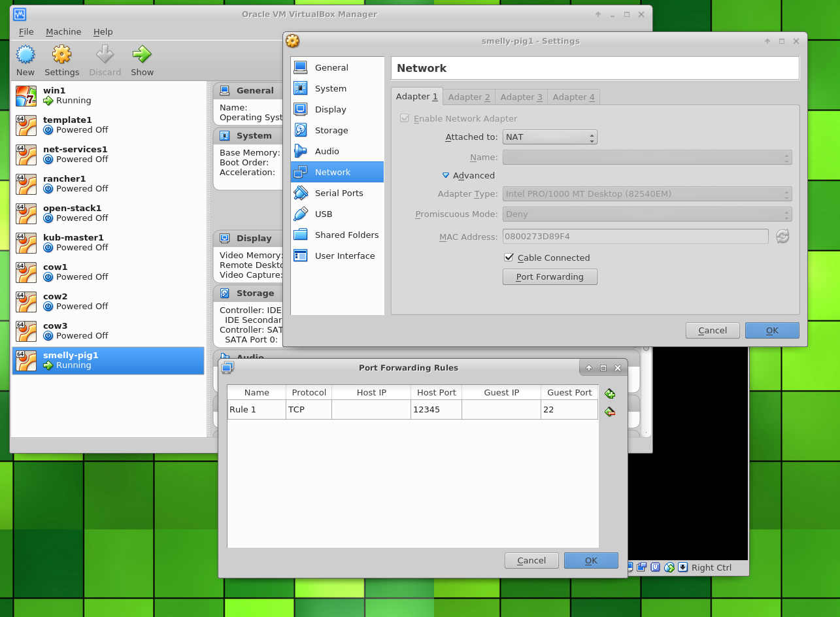840x617 pixels.
Task: Click the CPU virtualization status bar icon
Action: tap(656, 567)
